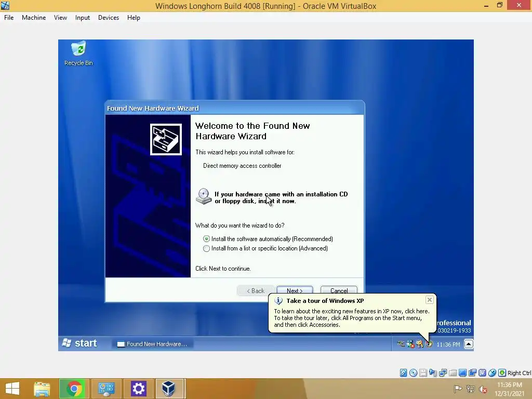The width and height of the screenshot is (532, 399).
Task: Open the host Action Center flag
Action: tap(458, 389)
